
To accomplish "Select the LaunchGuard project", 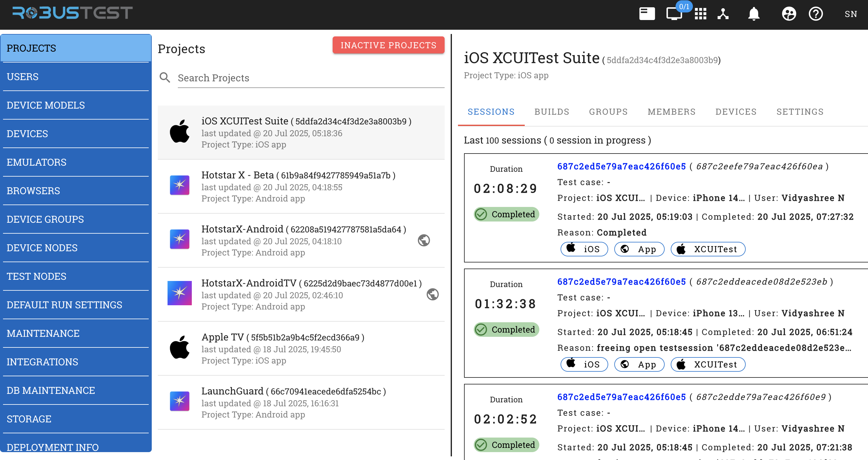I will tap(301, 402).
